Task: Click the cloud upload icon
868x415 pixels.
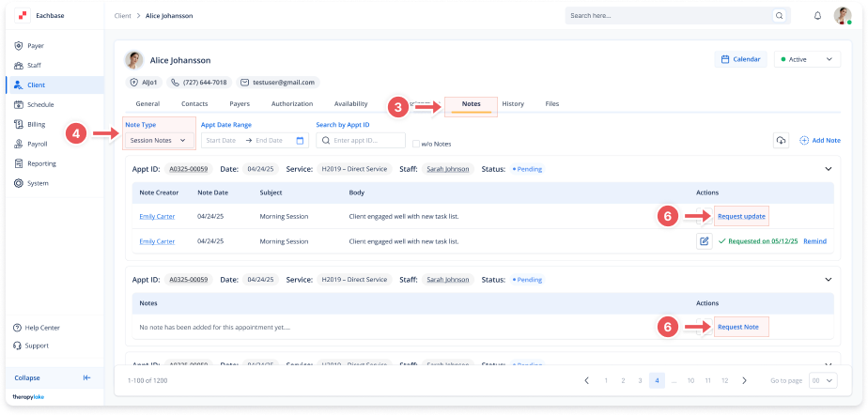Action: 781,140
